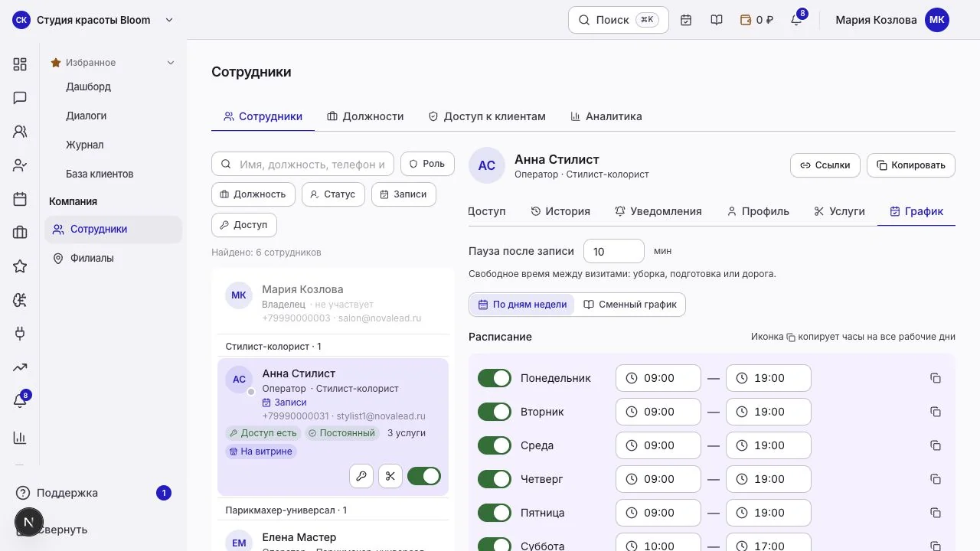Screen dimensions: 980x551
Task: Open the Роль filter
Action: click(x=427, y=164)
